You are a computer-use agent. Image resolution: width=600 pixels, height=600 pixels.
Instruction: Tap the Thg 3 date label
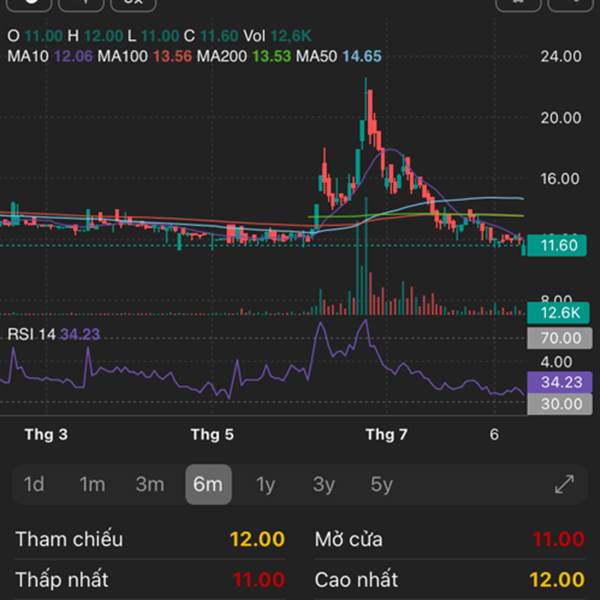coord(46,435)
